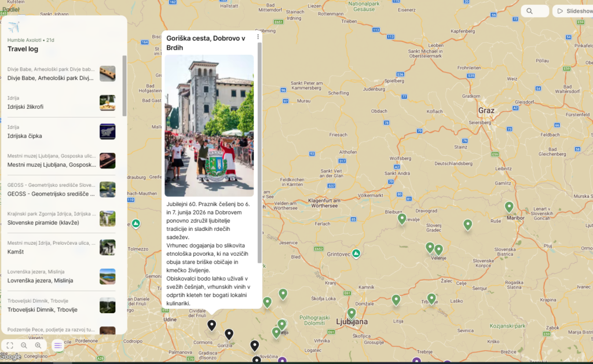593x364 pixels.
Task: Click the GEOSS thumbnail
Action: point(107,189)
